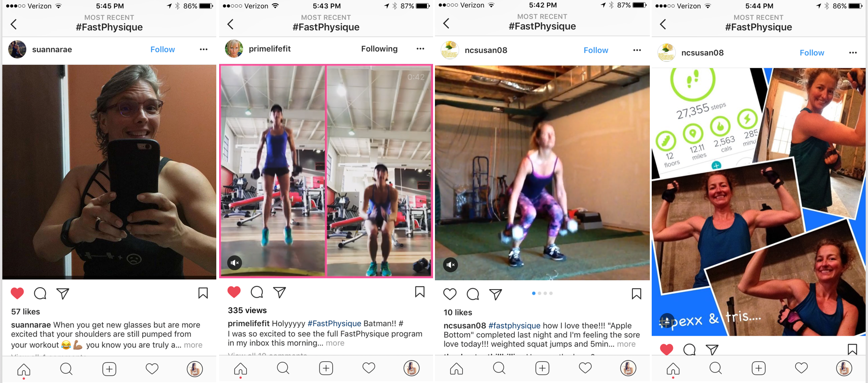Image resolution: width=868 pixels, height=383 pixels.
Task: Tap Following button for primelifefit
Action: point(380,48)
